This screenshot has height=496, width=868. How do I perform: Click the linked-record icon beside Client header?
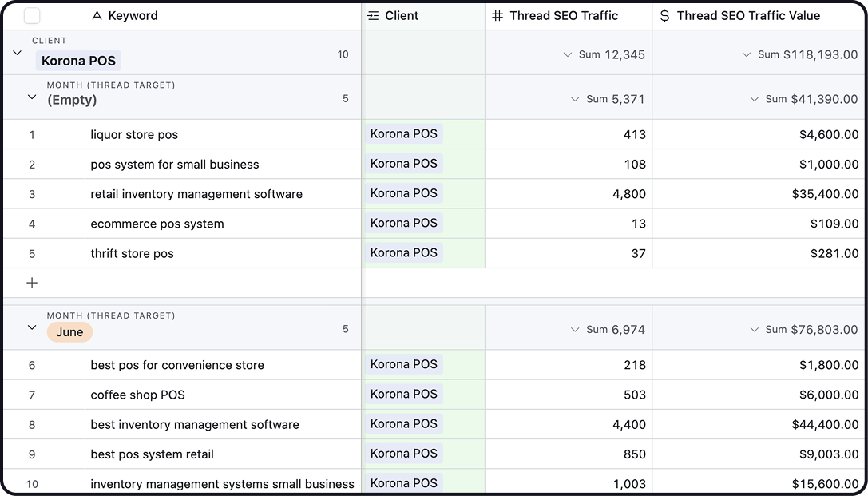(x=373, y=16)
